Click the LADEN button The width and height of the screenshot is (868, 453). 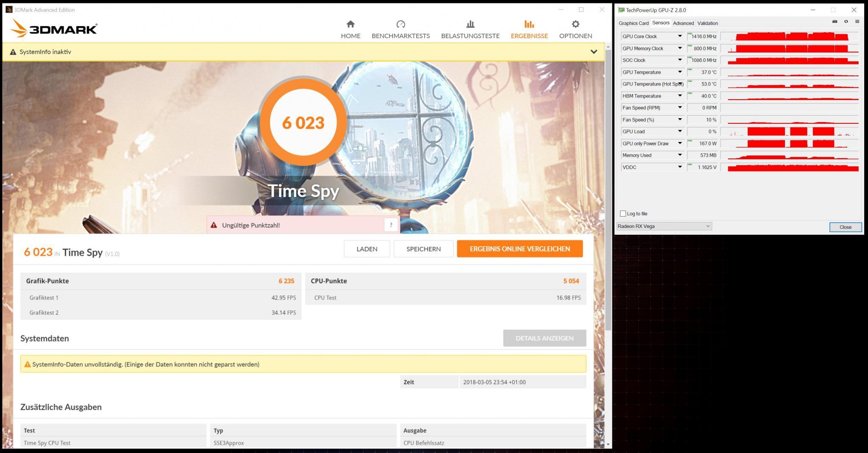(367, 249)
